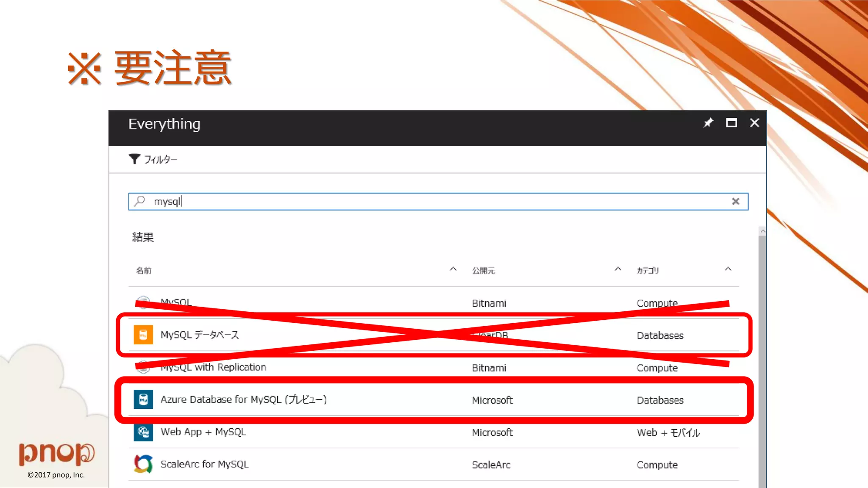Click Compute category in ScaleArc row

[657, 465]
